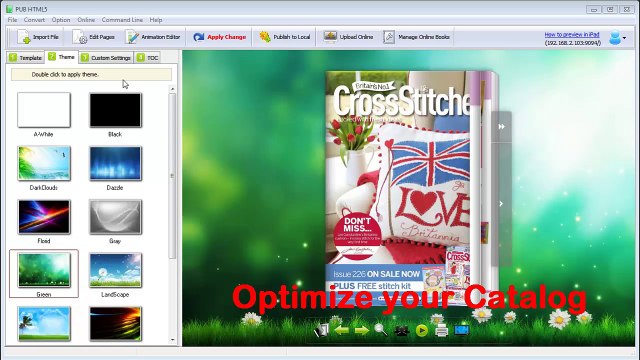
Task: Open the user account dropdown
Action: [x=624, y=38]
